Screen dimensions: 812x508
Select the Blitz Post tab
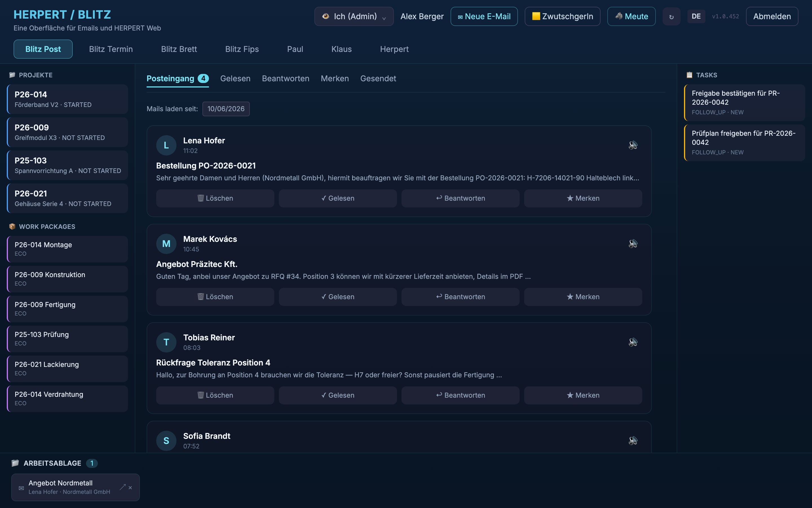click(x=43, y=49)
